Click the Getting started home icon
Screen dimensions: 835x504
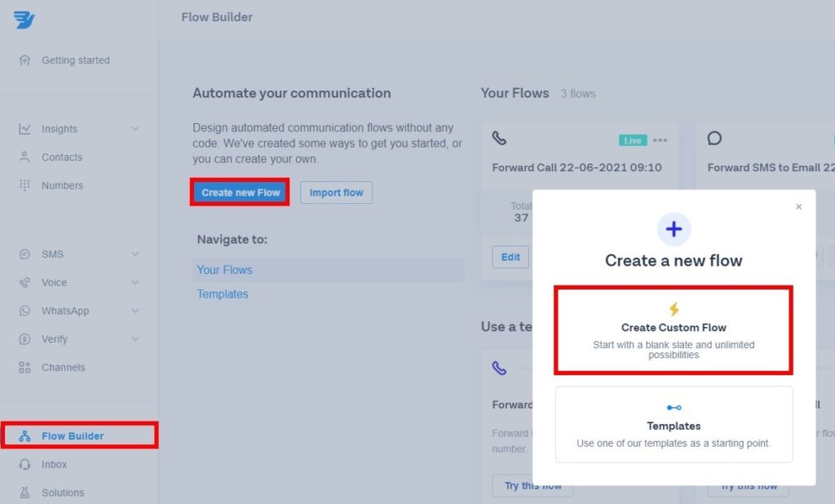(24, 60)
